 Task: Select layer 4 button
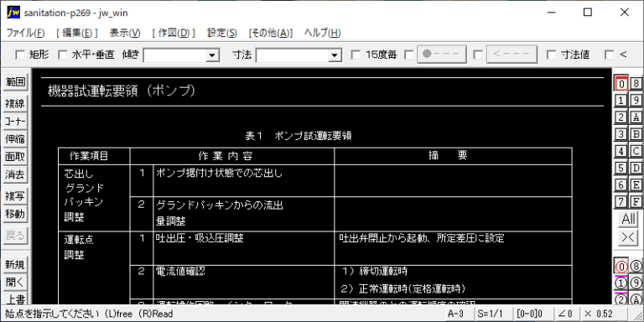[x=621, y=151]
